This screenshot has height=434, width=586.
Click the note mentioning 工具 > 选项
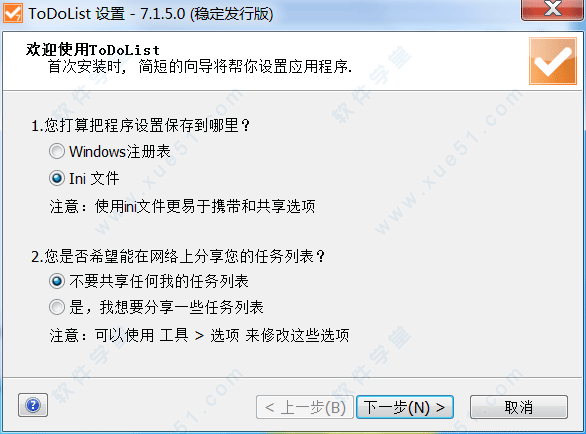[x=199, y=335]
